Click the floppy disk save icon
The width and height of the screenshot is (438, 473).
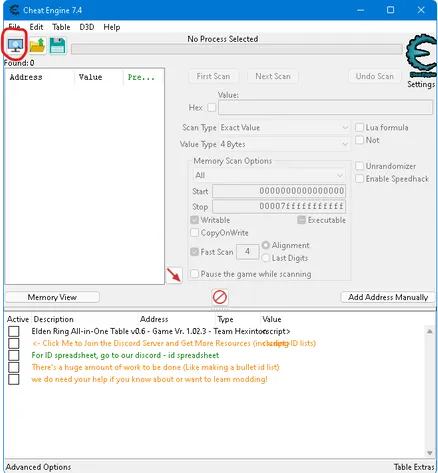(x=57, y=45)
